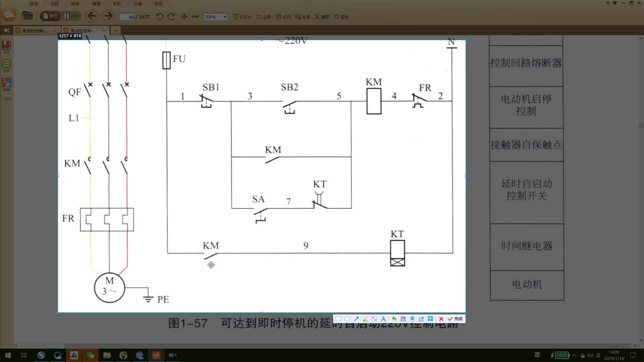The width and height of the screenshot is (644, 362).
Task: Open WeChat from the taskbar
Action: tap(91, 355)
